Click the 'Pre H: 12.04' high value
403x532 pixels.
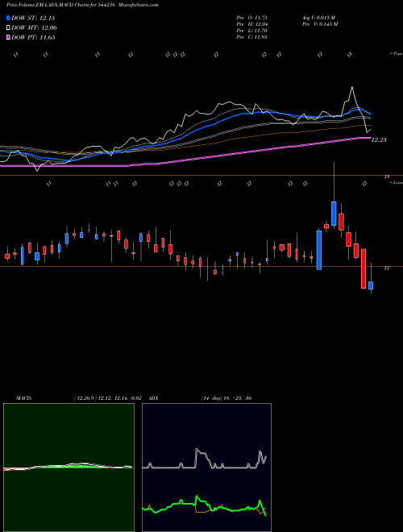pyautogui.click(x=252, y=24)
